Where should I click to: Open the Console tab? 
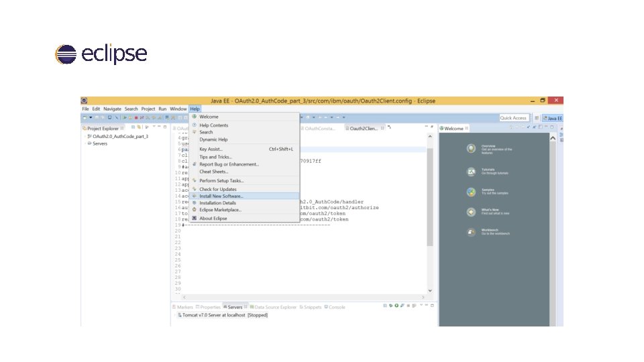(335, 307)
